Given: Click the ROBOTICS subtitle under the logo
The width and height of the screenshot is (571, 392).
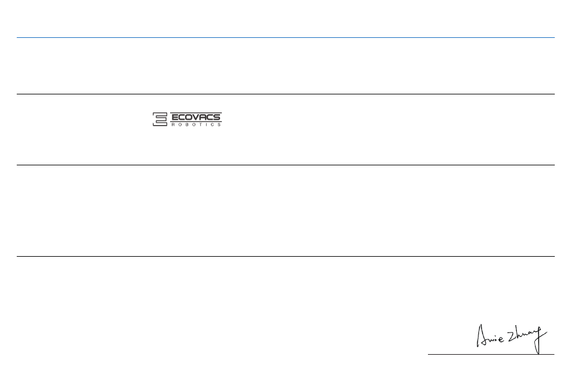Looking at the screenshot, I should [x=196, y=124].
